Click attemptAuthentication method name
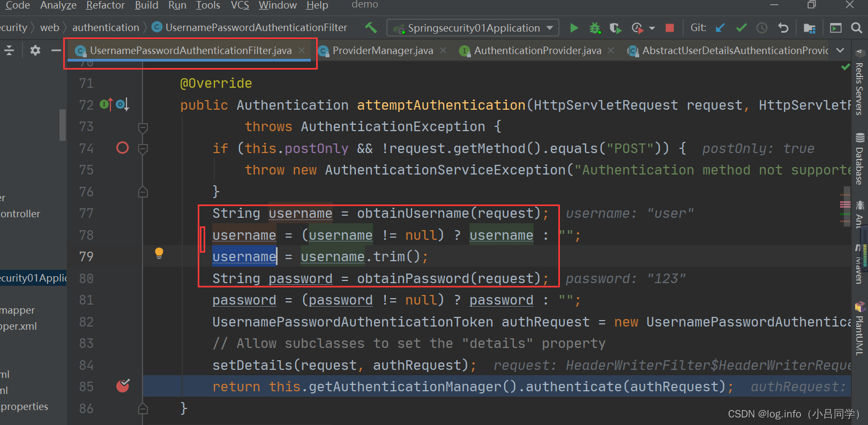 point(442,105)
